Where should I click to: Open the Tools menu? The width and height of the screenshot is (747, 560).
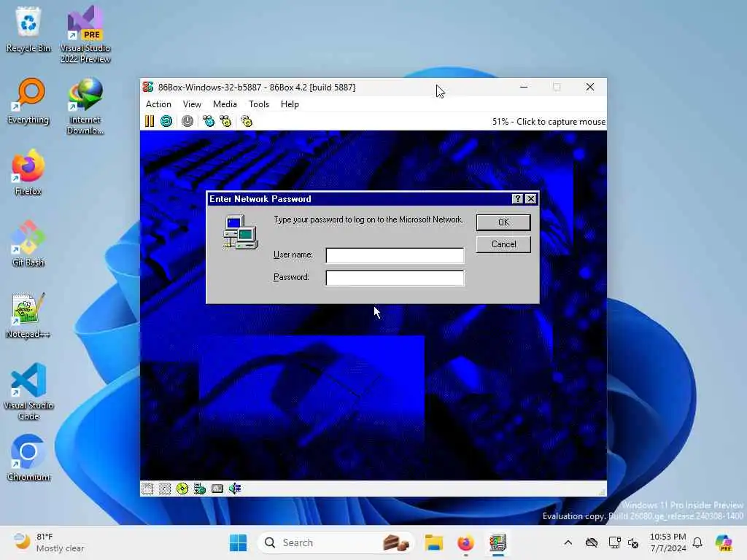tap(259, 104)
